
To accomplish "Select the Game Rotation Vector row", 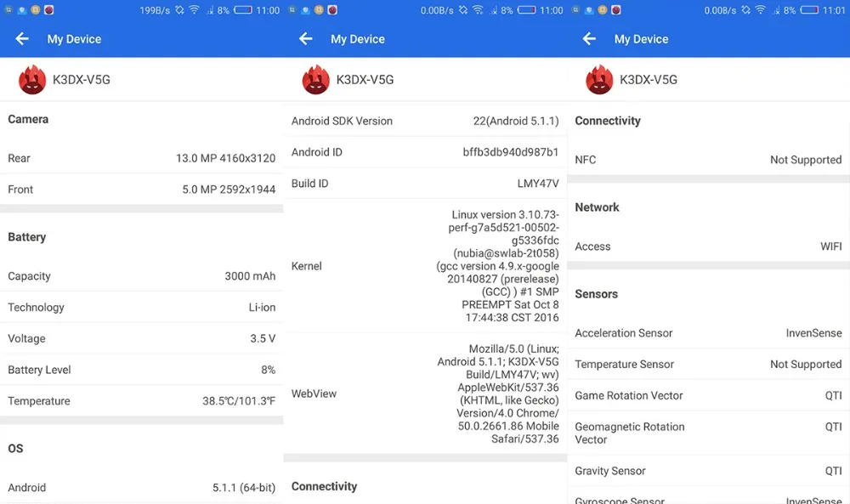I will pyautogui.click(x=709, y=395).
